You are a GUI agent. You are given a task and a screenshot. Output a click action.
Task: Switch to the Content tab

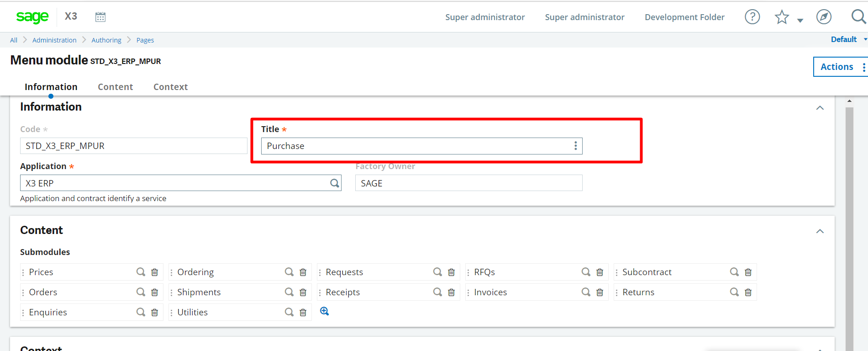tap(116, 87)
